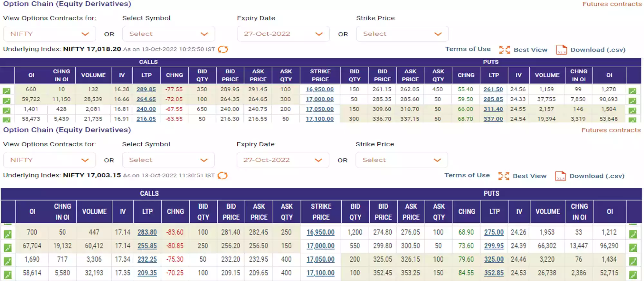Screen dimensions: 644x281
Task: Open put chart icon for the 325.00 LTP row
Action: pos(633,261)
